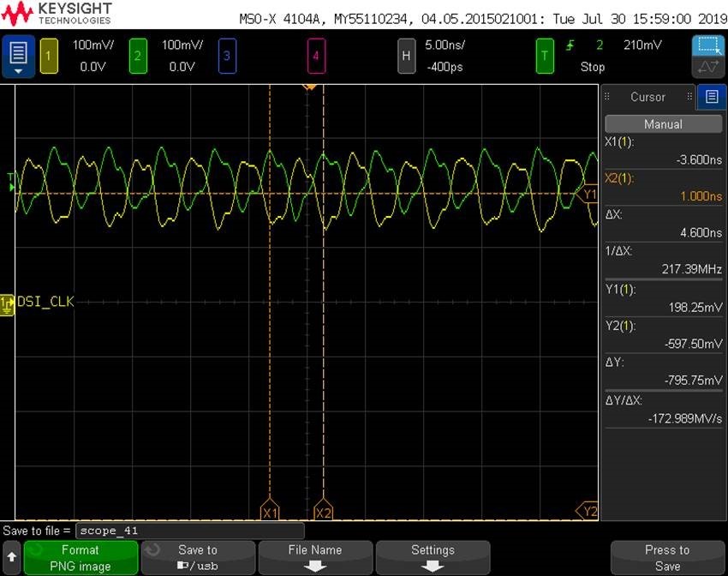728x576 pixels.
Task: Click the Keysight Technologies logo
Action: pos(57,14)
